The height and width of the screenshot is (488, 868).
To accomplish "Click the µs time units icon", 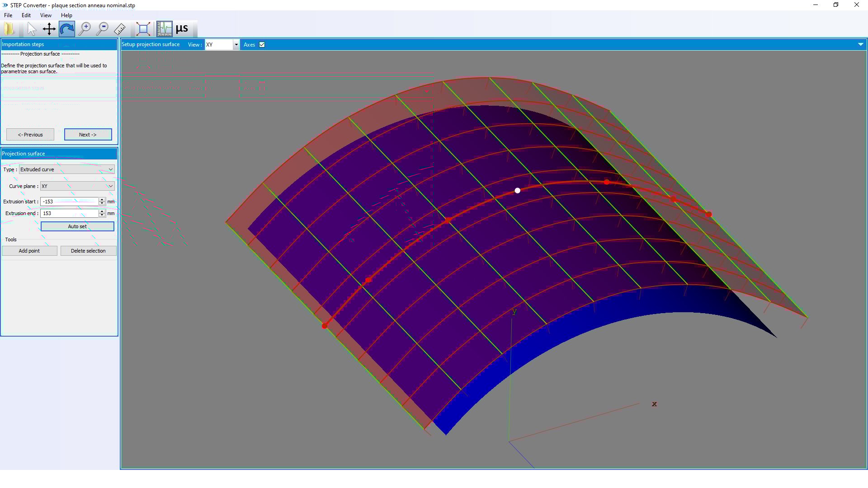I will [181, 28].
